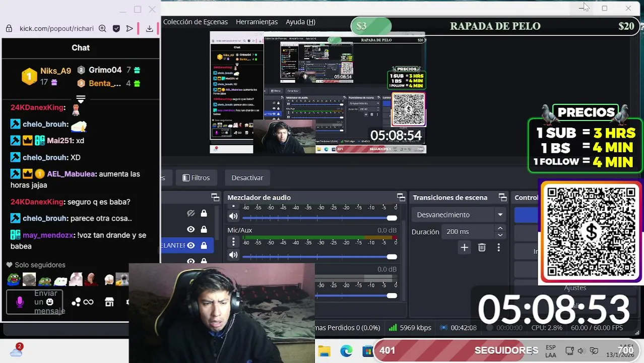Mute the top audio channel speaker icon
644x363 pixels.
click(x=233, y=217)
